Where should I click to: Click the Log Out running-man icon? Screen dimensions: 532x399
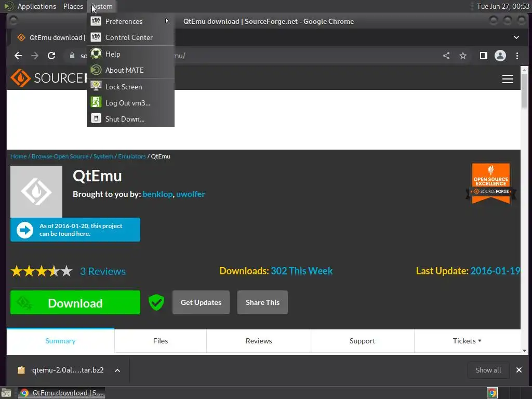point(96,102)
